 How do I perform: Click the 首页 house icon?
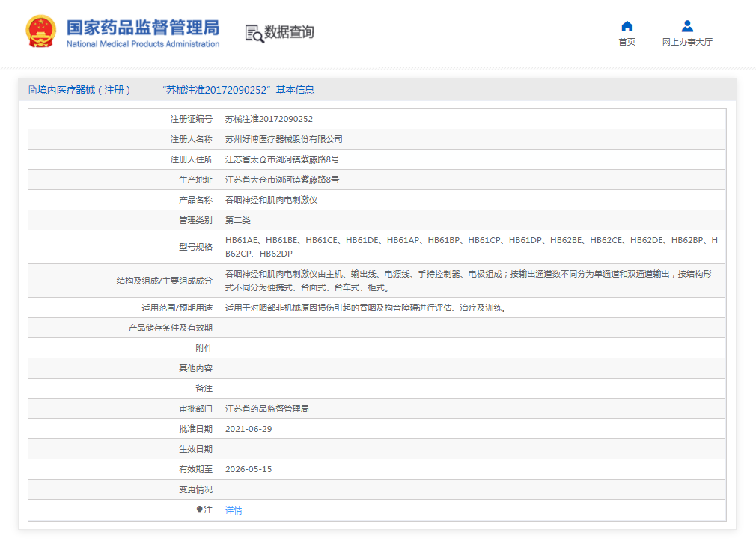(x=627, y=26)
